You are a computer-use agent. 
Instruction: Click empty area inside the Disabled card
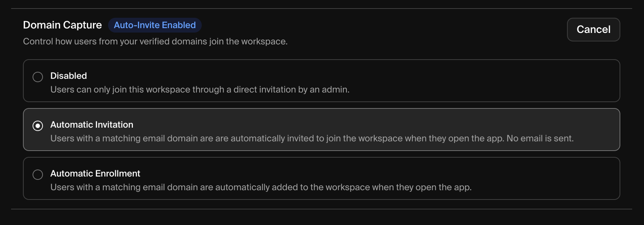481,81
